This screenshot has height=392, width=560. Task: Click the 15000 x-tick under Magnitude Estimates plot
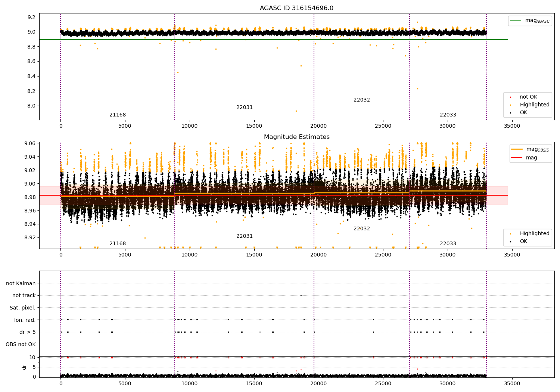pos(254,255)
